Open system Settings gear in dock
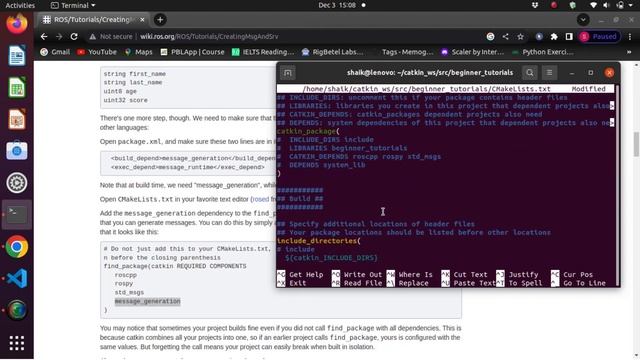The width and height of the screenshot is (640, 360). point(17,182)
